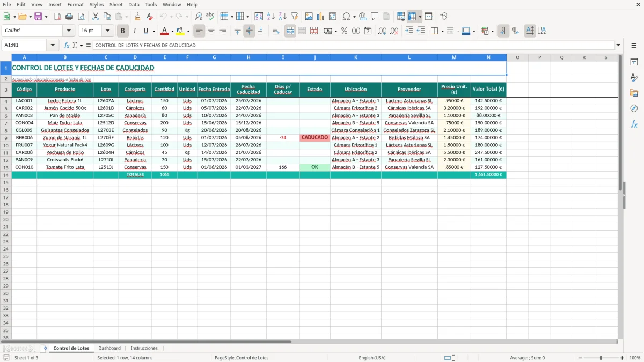The image size is (644, 362).
Task: Toggle Underline formatting
Action: 145,31
